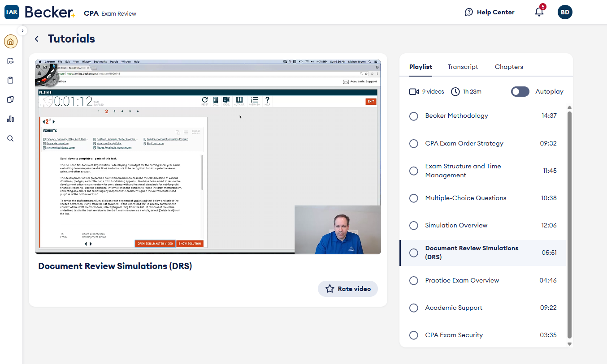Open the flashcards icon in left sidebar
607x364 pixels.
coord(11,99)
